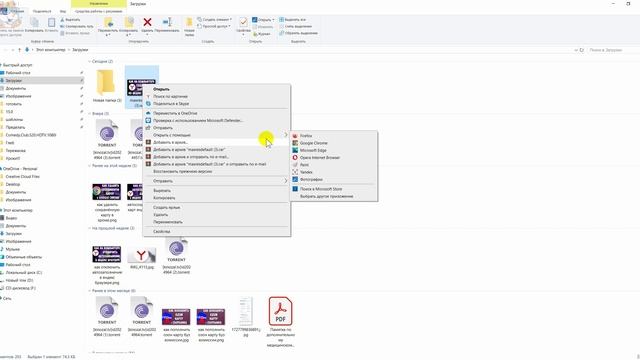640x360 pixels.
Task: Click the red X delete ribbon icon
Action: (x=147, y=22)
